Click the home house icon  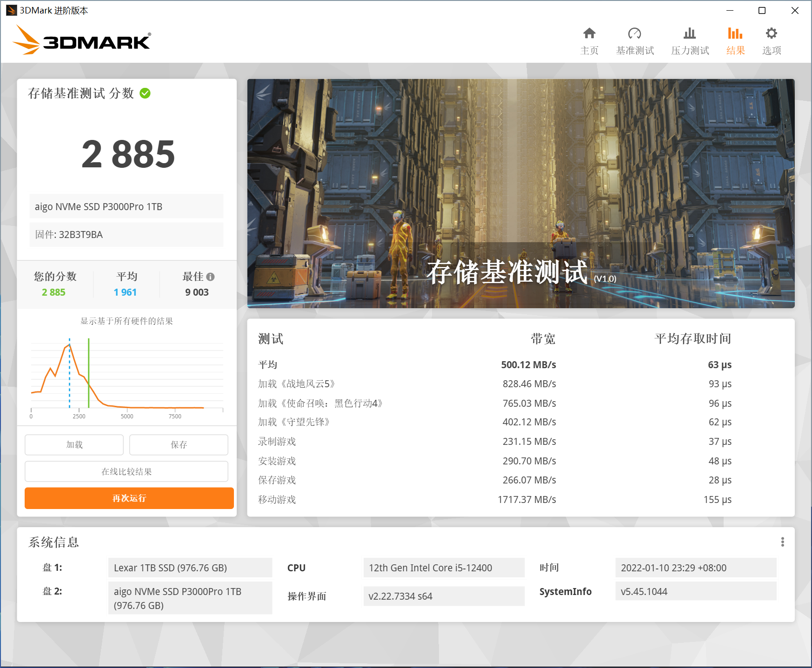pyautogui.click(x=589, y=33)
